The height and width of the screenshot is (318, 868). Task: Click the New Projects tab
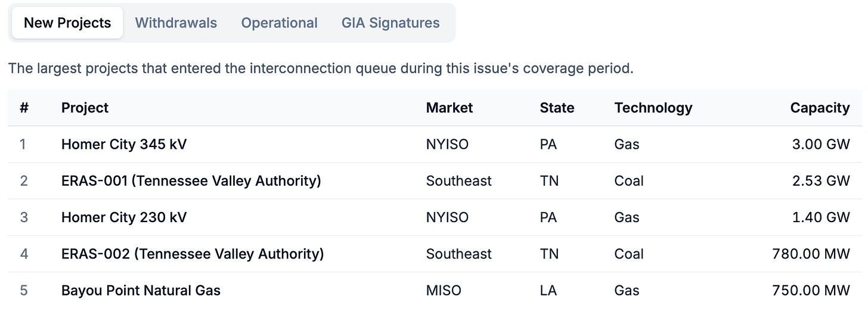[x=67, y=23]
